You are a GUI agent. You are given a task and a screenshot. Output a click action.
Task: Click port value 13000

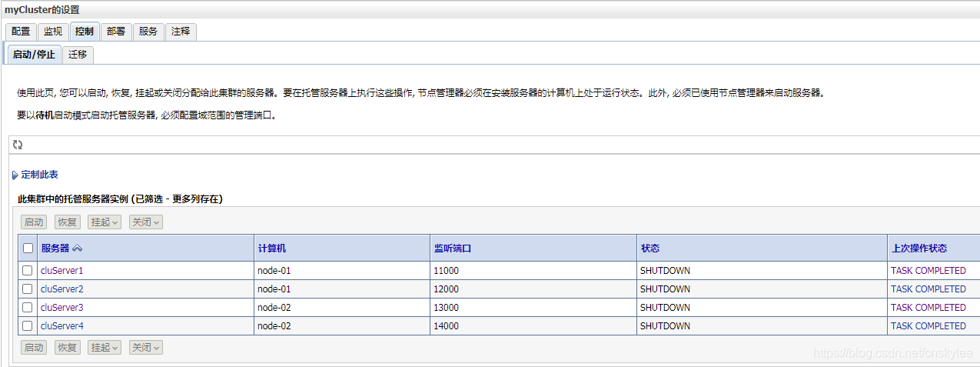tap(446, 308)
